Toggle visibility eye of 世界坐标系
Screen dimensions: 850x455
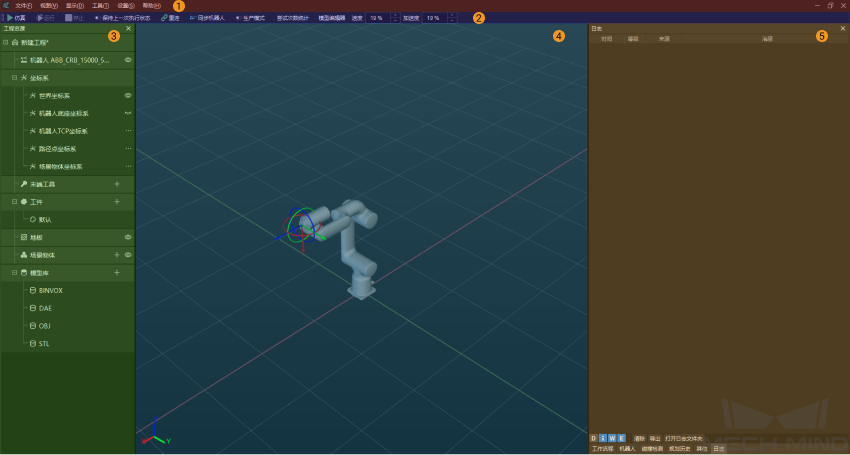[128, 95]
